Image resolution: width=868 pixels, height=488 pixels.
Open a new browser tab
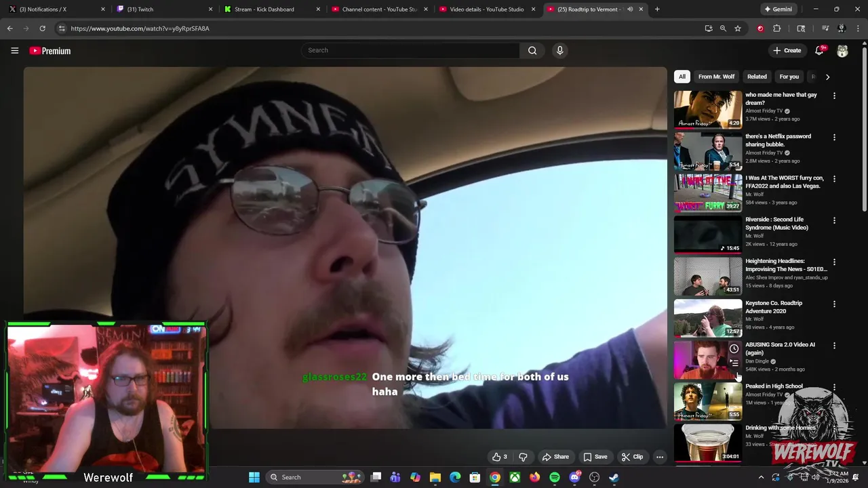pyautogui.click(x=657, y=9)
